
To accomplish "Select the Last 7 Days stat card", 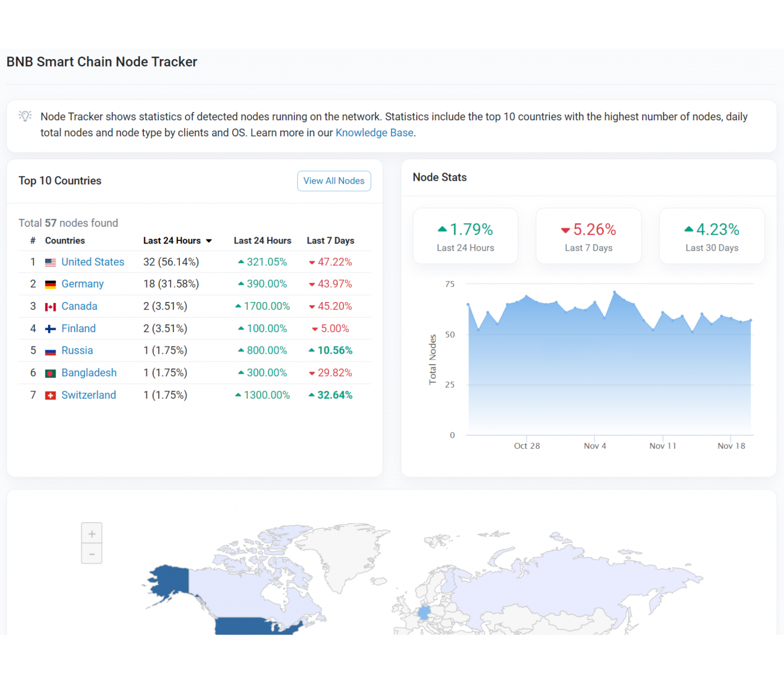I will click(x=589, y=236).
